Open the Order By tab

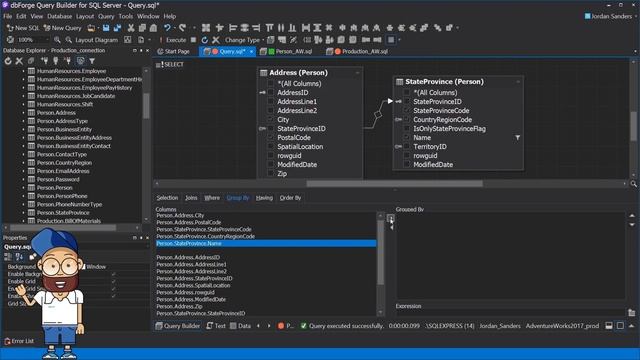(290, 198)
